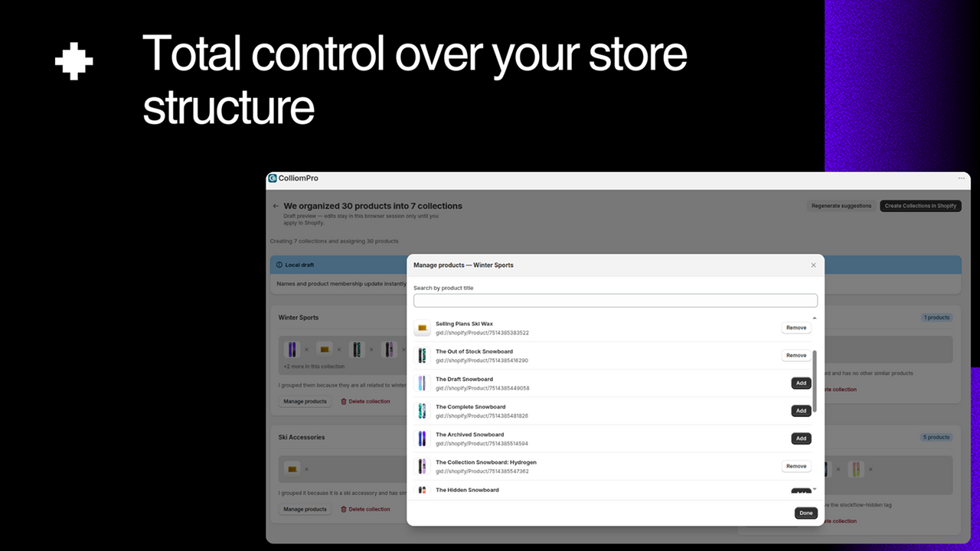Click first snowboard thumbnail in Winter Sports card

292,350
